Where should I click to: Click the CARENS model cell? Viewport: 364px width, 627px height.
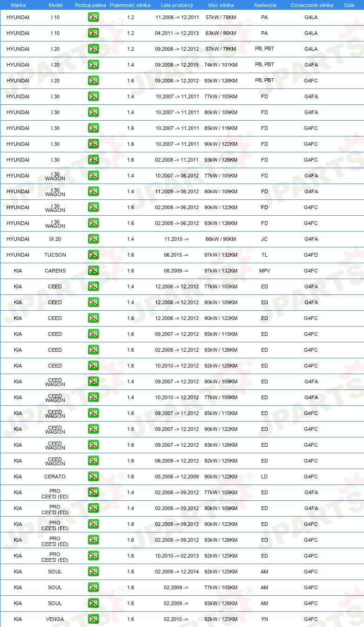(55, 271)
